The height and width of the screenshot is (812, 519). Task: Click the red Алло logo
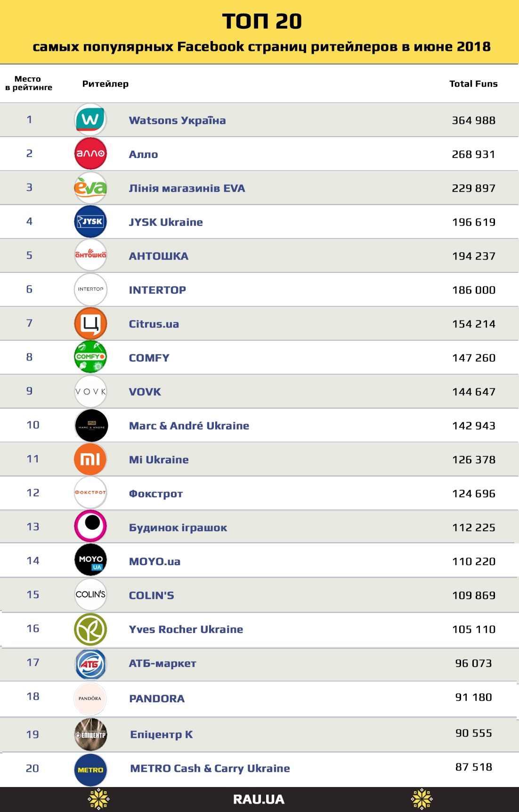[90, 154]
